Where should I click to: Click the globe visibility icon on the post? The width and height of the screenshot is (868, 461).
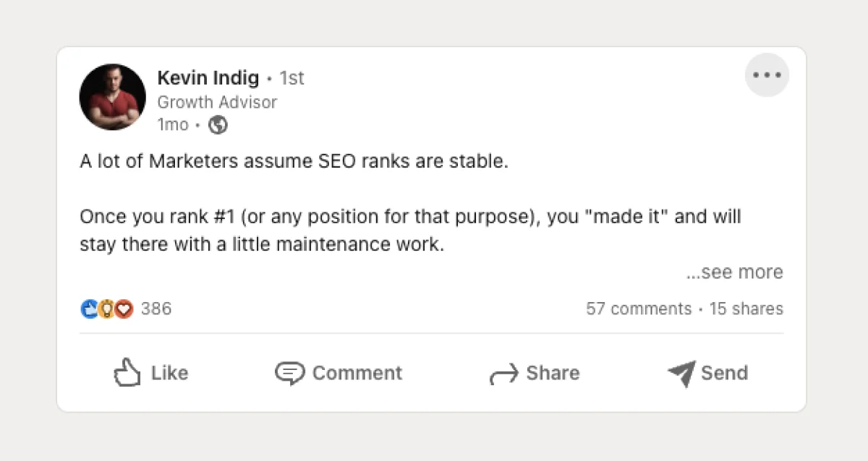click(218, 124)
